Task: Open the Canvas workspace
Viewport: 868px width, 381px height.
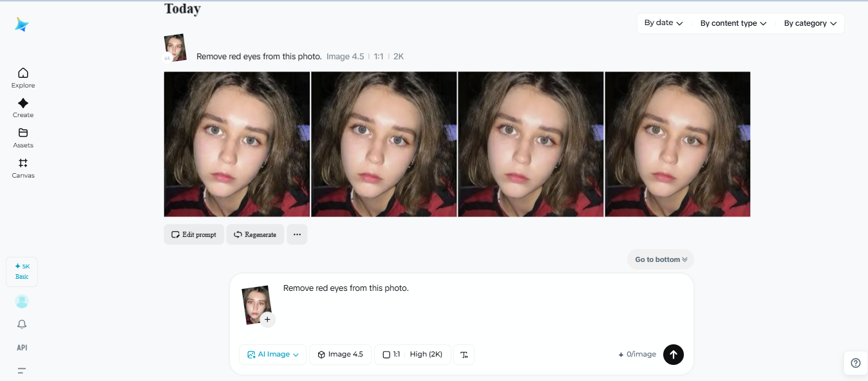Action: [23, 168]
